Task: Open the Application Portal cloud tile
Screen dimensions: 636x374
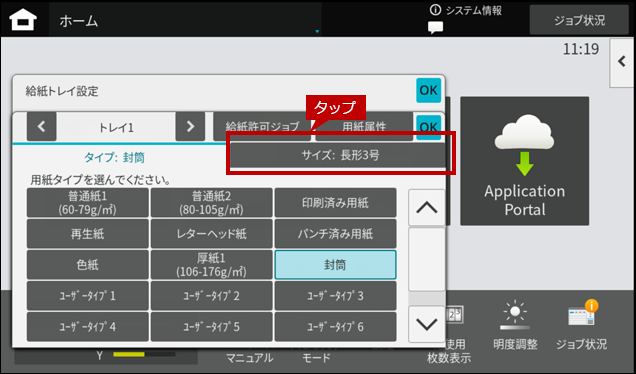Action: coord(524,161)
